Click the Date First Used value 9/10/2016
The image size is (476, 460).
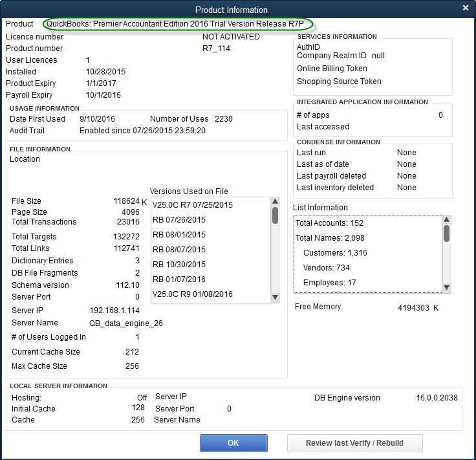pyautogui.click(x=97, y=119)
